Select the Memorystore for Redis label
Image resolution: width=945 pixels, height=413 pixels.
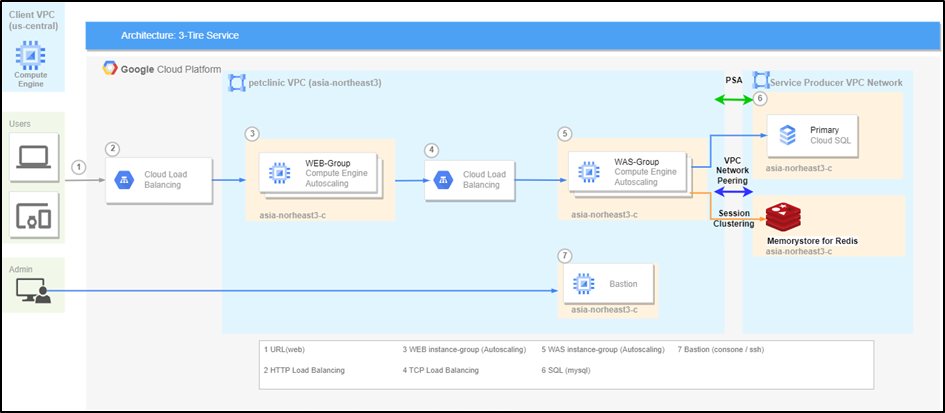(812, 241)
